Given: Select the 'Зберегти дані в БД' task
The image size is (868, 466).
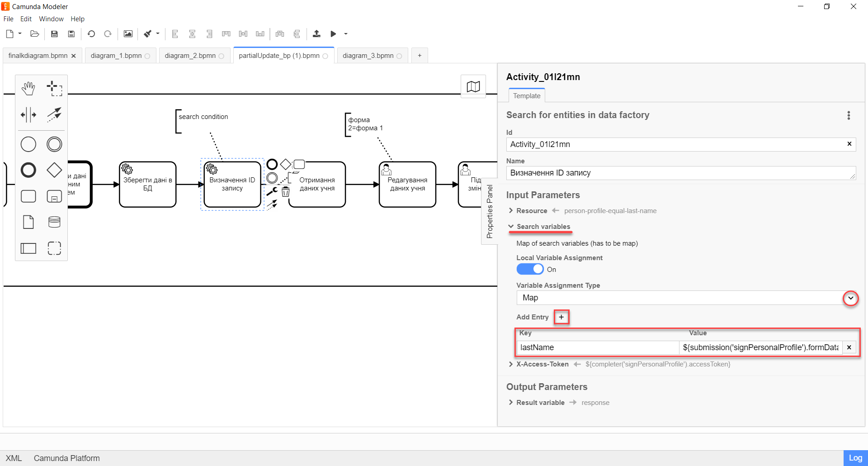Looking at the screenshot, I should (148, 185).
